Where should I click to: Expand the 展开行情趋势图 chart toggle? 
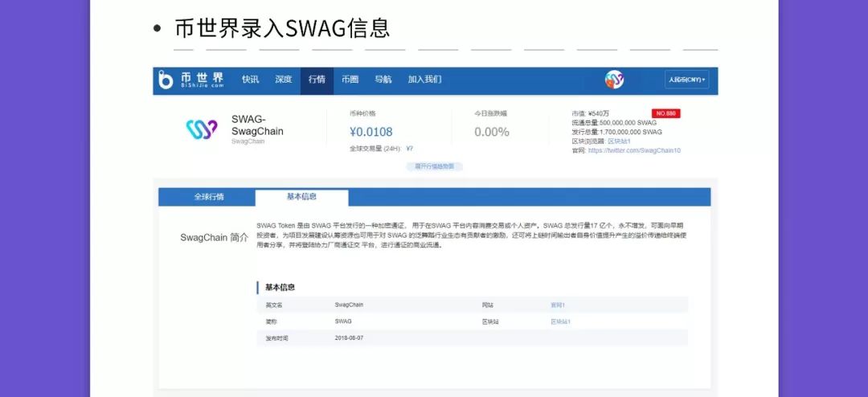[x=434, y=166]
